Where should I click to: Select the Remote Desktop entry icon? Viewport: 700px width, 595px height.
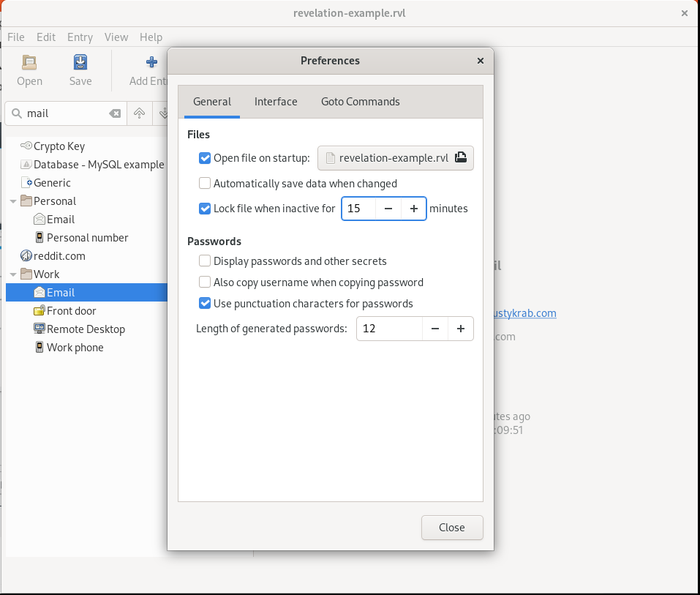click(39, 329)
